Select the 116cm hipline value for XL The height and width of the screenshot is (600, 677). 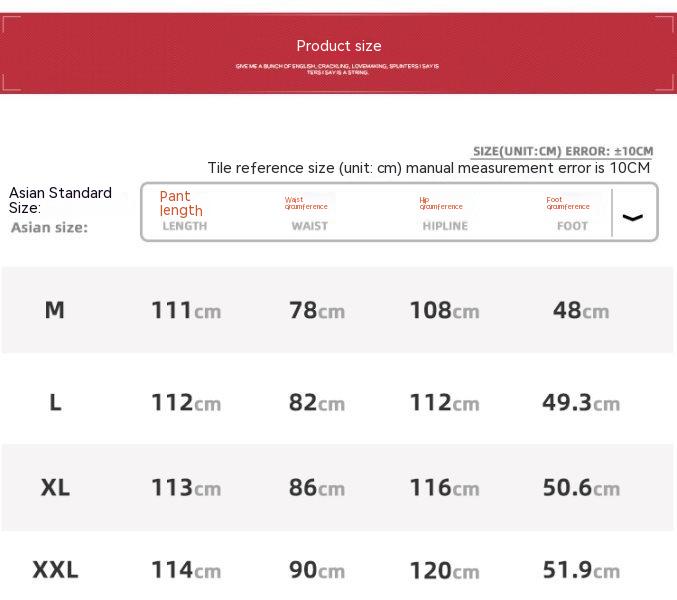pos(444,488)
